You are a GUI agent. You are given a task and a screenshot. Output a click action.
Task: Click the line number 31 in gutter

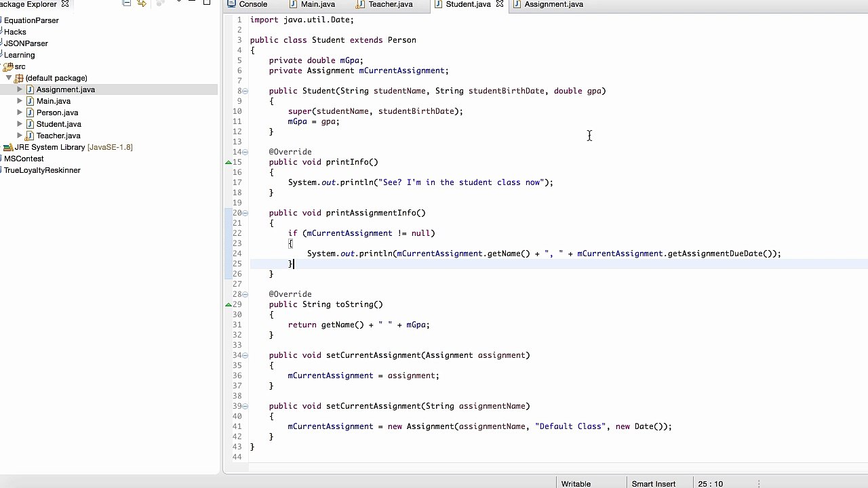[x=237, y=325]
